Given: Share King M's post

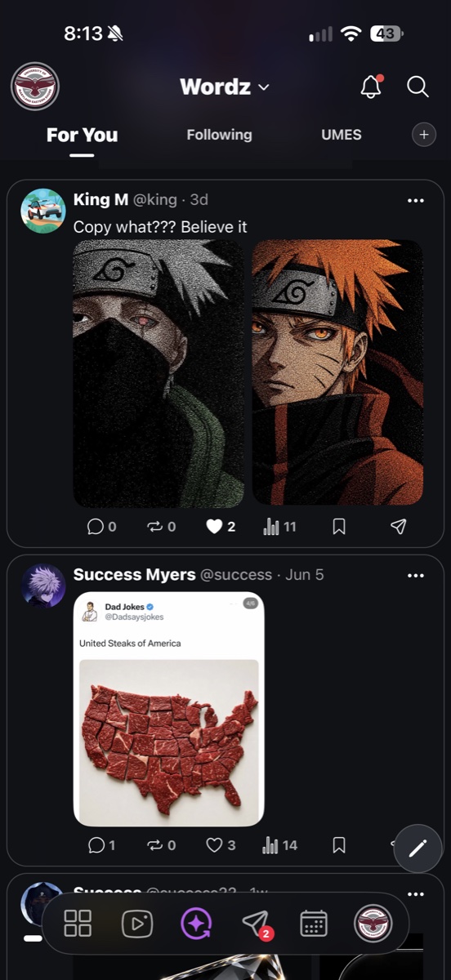Looking at the screenshot, I should (398, 527).
